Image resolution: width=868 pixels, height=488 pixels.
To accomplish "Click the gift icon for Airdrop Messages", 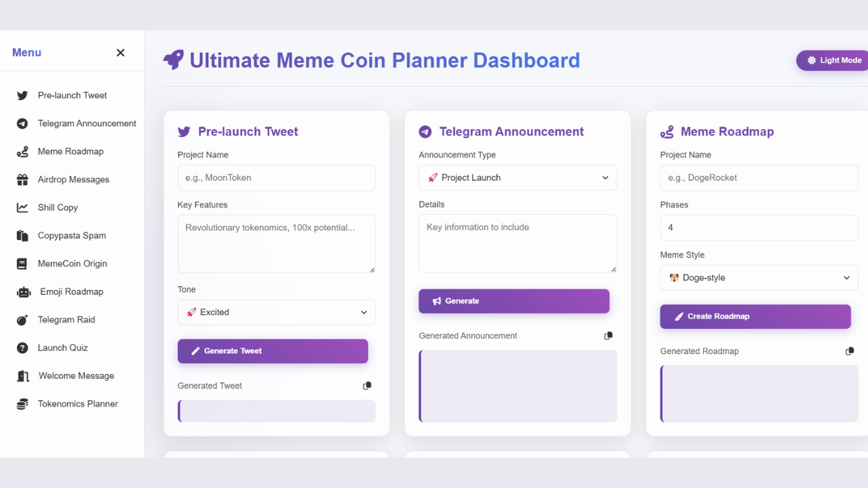I will pos(22,180).
